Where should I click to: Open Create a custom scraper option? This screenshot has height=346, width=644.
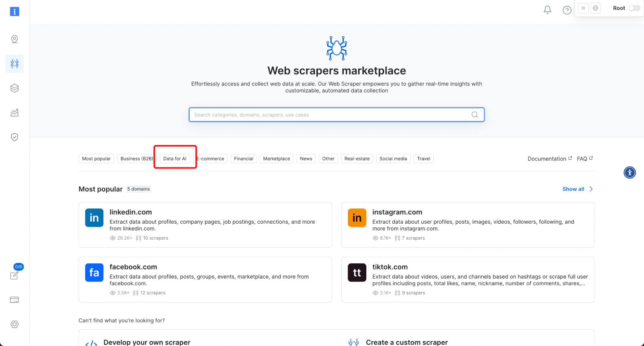coord(407,342)
